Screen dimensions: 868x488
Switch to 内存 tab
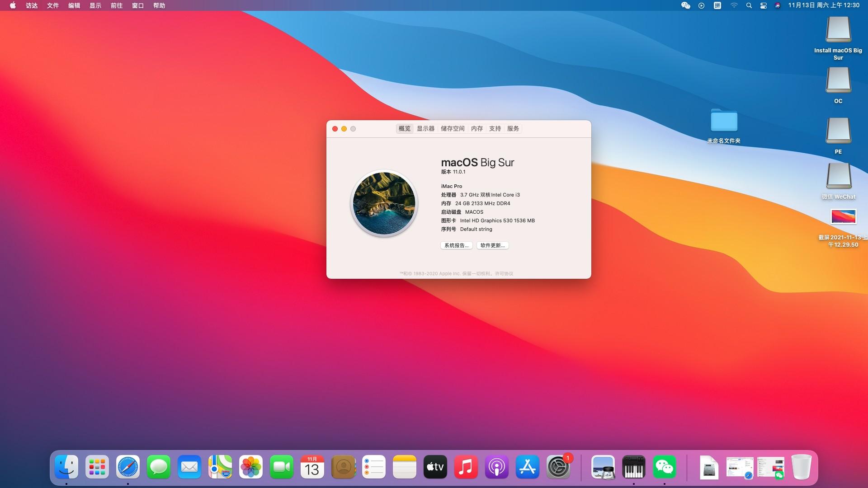(477, 129)
